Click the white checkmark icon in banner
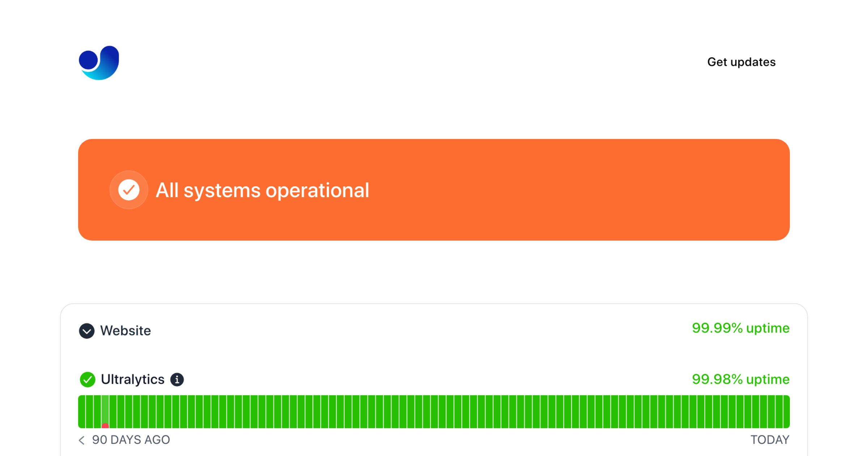 click(x=129, y=190)
